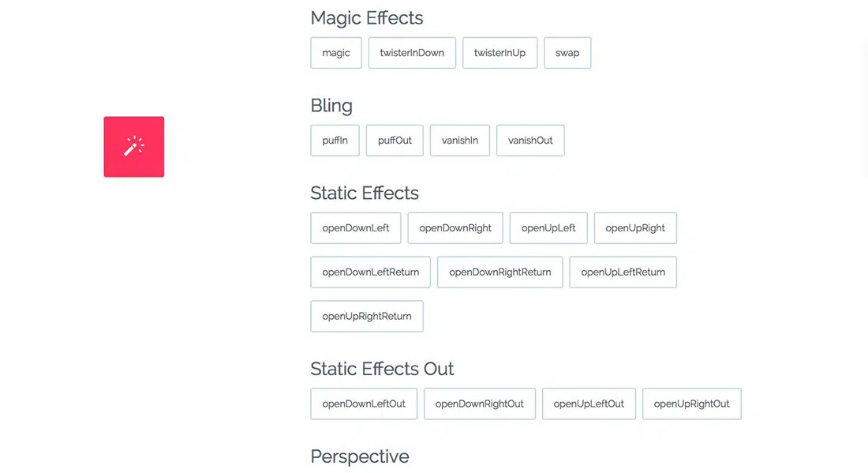Apply the openDownLeft static effect
Image resolution: width=868 pixels, height=473 pixels.
pyautogui.click(x=356, y=228)
